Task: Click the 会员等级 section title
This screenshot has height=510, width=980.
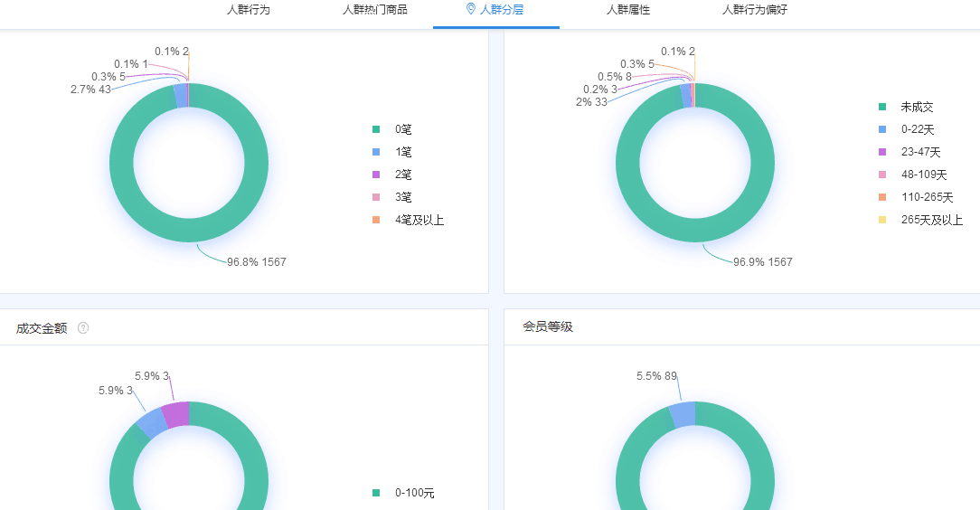Action: coord(548,326)
